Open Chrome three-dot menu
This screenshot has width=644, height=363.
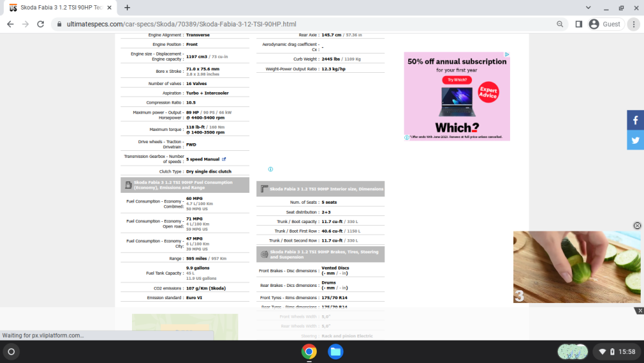(634, 25)
